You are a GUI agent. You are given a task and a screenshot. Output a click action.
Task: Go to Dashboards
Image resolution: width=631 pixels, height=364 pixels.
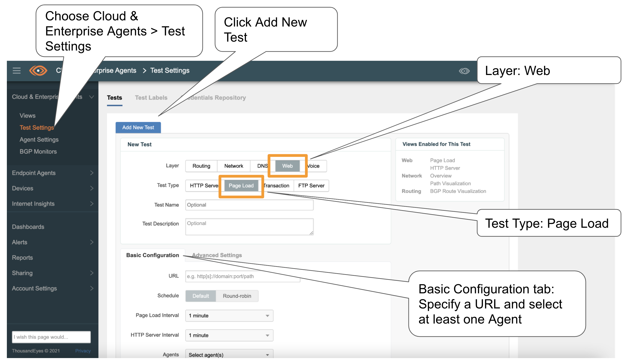[28, 227]
